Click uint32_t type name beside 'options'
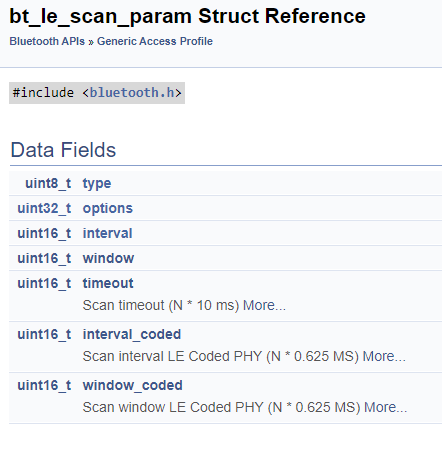The width and height of the screenshot is (442, 457). pyautogui.click(x=44, y=208)
